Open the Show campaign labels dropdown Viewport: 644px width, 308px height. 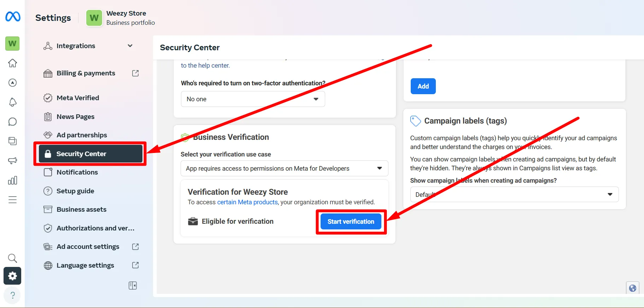point(514,194)
